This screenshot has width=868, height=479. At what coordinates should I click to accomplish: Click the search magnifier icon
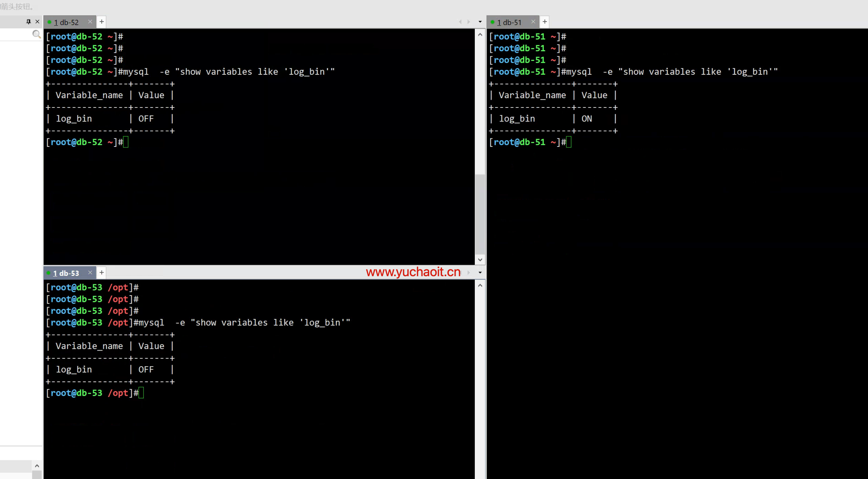point(36,34)
